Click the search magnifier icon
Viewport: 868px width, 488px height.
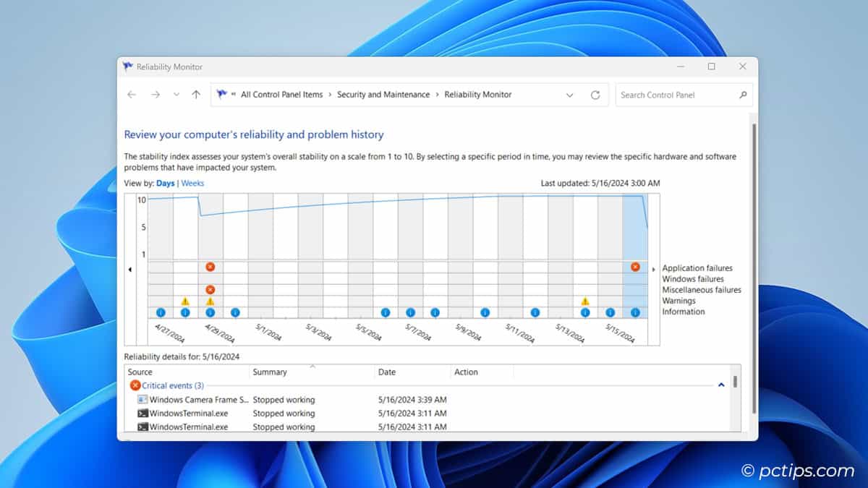click(744, 95)
